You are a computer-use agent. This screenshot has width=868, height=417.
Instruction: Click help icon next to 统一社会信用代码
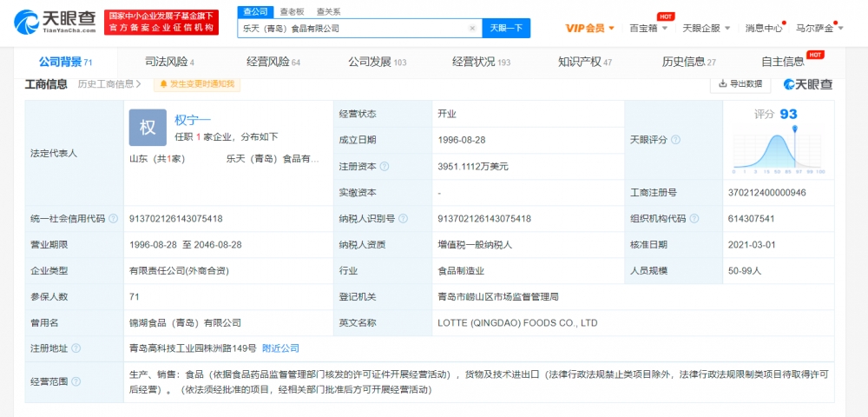[113, 219]
